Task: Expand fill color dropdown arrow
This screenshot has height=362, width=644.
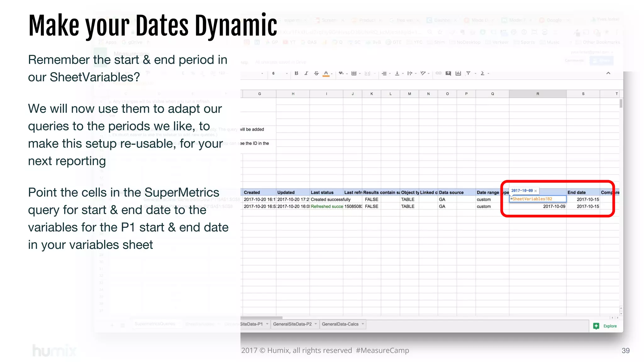Action: pos(347,74)
